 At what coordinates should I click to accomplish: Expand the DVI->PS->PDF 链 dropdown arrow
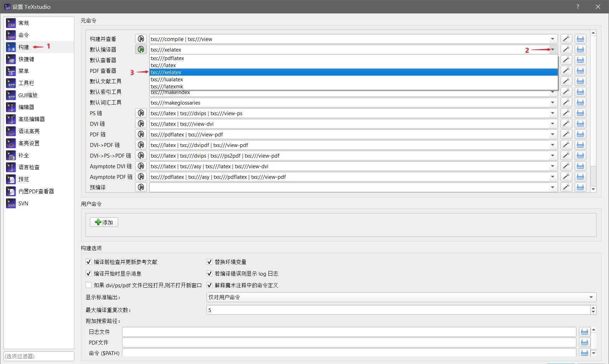(552, 155)
